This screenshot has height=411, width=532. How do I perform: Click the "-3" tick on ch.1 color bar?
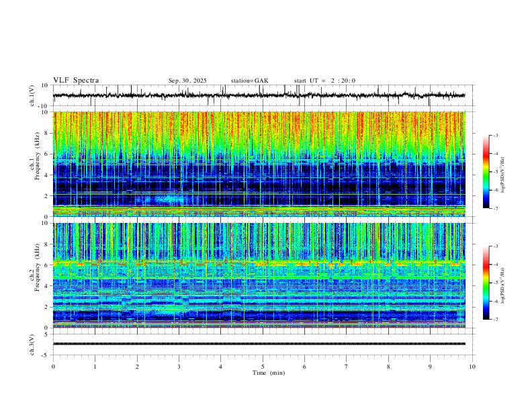pyautogui.click(x=495, y=135)
